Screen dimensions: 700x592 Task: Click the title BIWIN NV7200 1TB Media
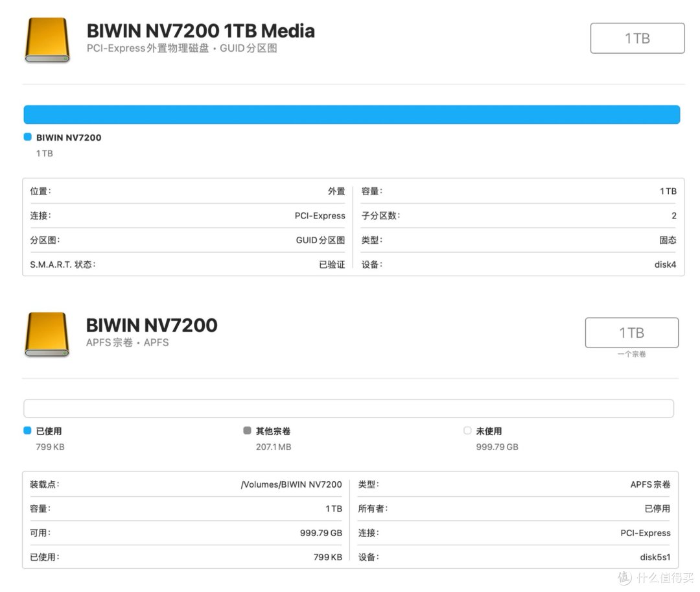point(200,31)
